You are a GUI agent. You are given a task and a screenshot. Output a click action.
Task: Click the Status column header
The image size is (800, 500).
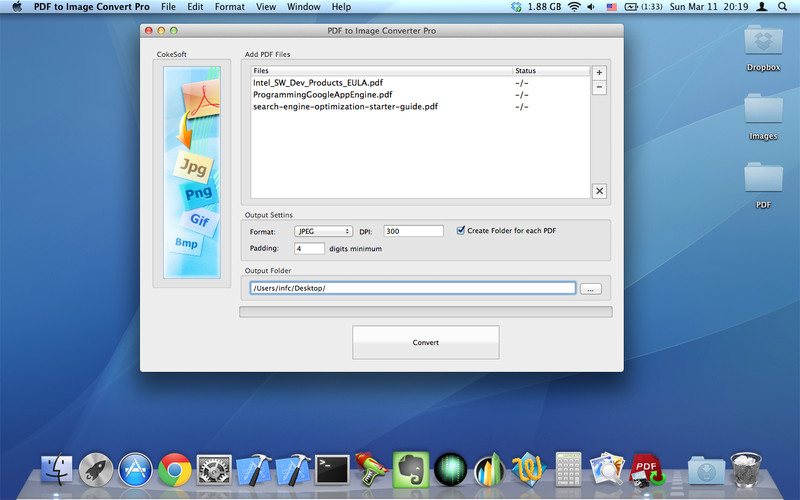click(x=551, y=70)
